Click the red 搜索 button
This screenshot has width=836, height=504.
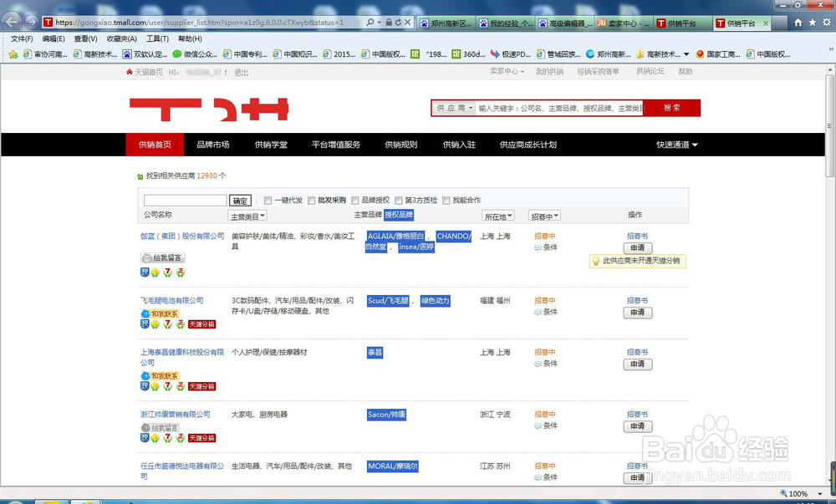tap(672, 108)
